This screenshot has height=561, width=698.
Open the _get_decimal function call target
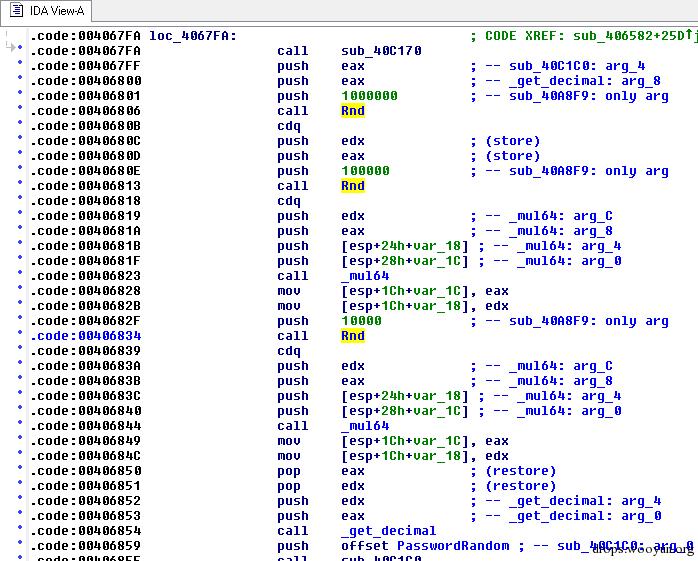[388, 531]
